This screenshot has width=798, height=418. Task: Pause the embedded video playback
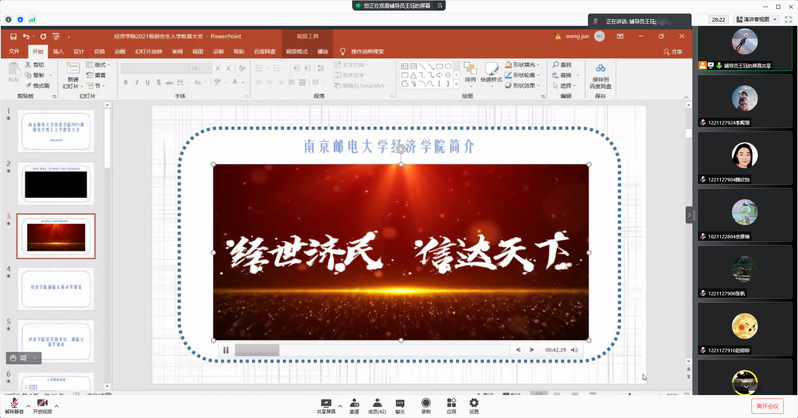click(x=226, y=350)
